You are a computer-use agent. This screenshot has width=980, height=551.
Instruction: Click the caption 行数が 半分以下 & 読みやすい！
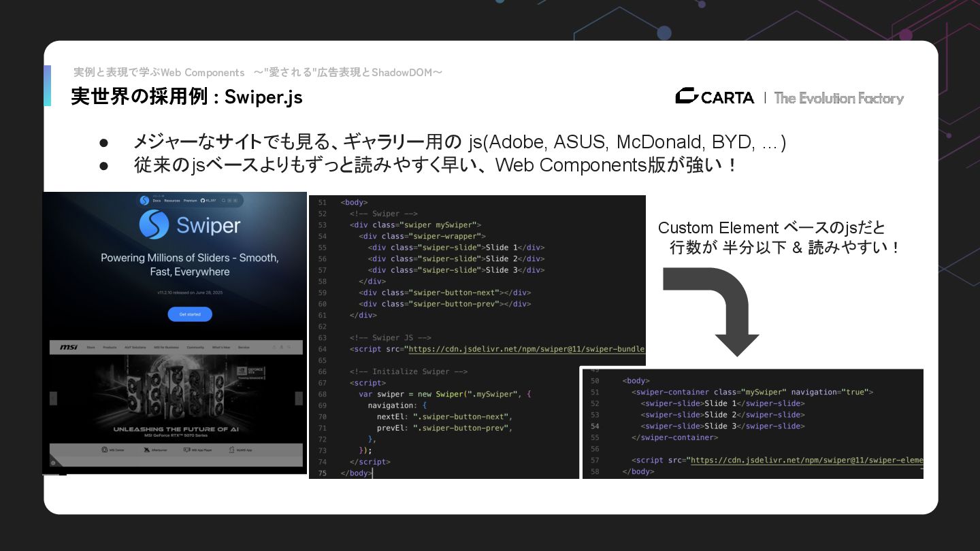(x=785, y=248)
